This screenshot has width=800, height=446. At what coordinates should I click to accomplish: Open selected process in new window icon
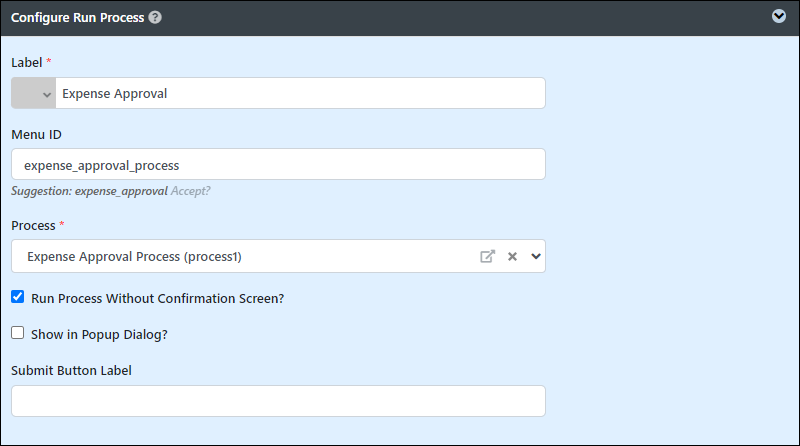488,256
